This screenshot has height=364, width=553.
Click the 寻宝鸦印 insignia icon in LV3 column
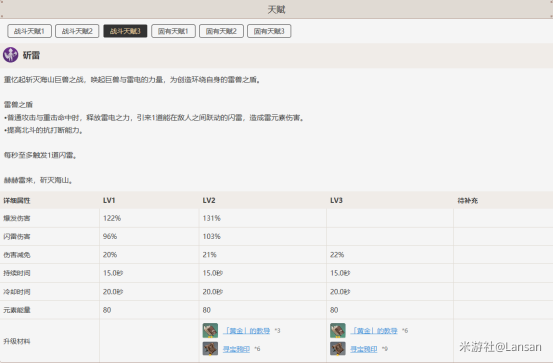(x=338, y=348)
